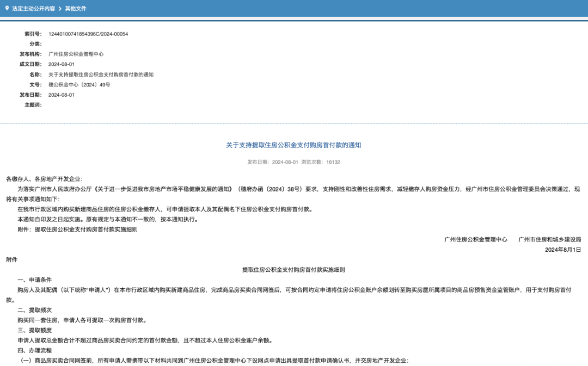Click the blue centered article title
The height and width of the screenshot is (366, 588).
pyautogui.click(x=293, y=145)
